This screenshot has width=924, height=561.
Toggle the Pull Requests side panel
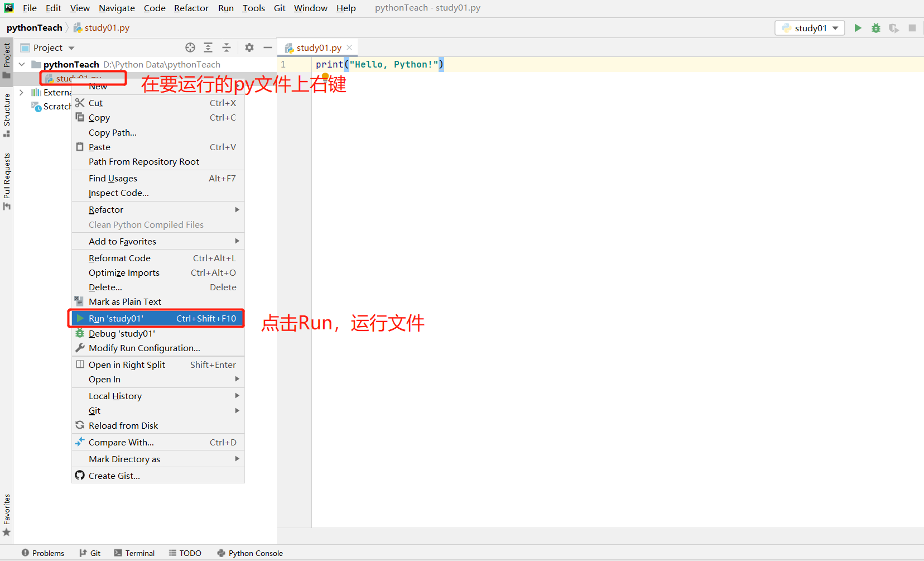click(x=7, y=181)
